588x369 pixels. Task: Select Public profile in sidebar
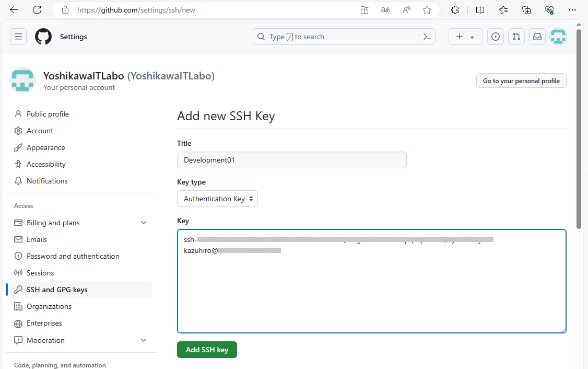48,114
